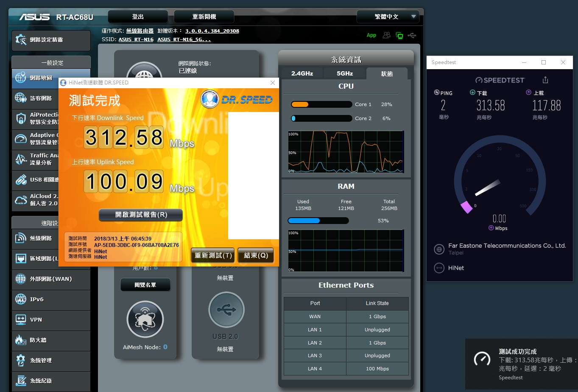Open USB 相關應用 icon
578x392 pixels.
[x=21, y=179]
